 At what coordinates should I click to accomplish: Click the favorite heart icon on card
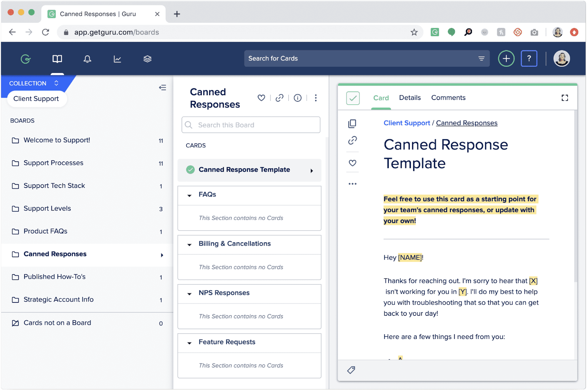pyautogui.click(x=352, y=163)
